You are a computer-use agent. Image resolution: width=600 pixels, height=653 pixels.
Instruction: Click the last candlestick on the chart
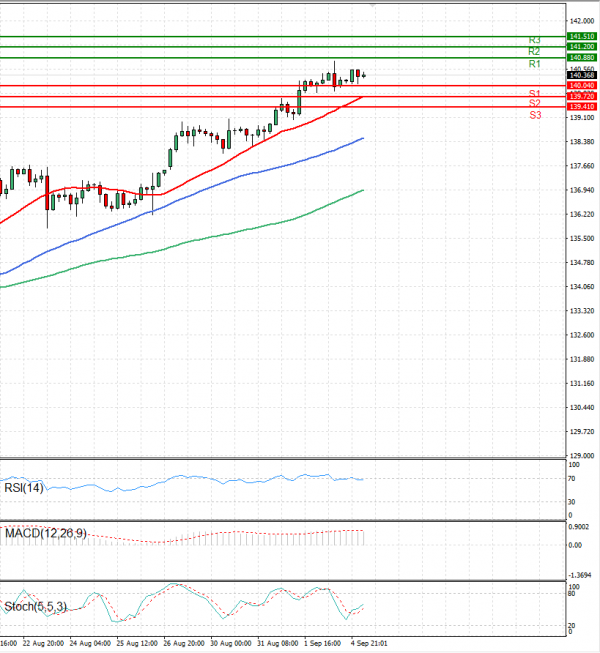click(x=363, y=75)
